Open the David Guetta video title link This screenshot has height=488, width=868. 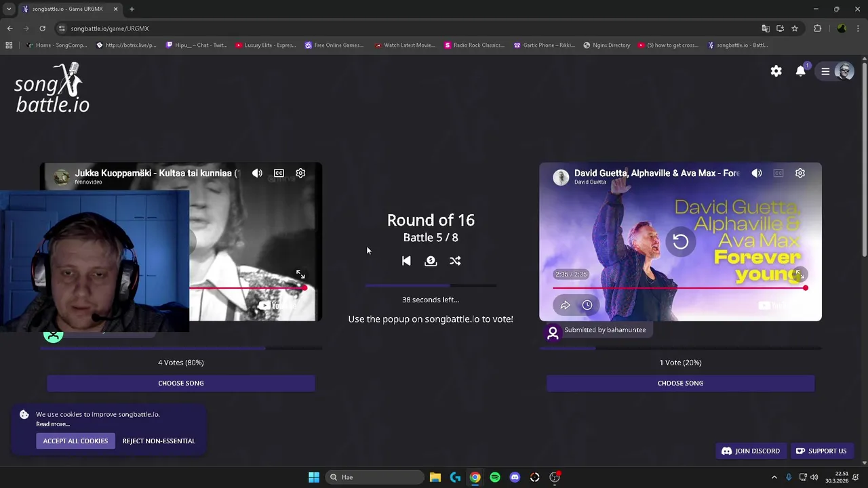click(x=656, y=174)
